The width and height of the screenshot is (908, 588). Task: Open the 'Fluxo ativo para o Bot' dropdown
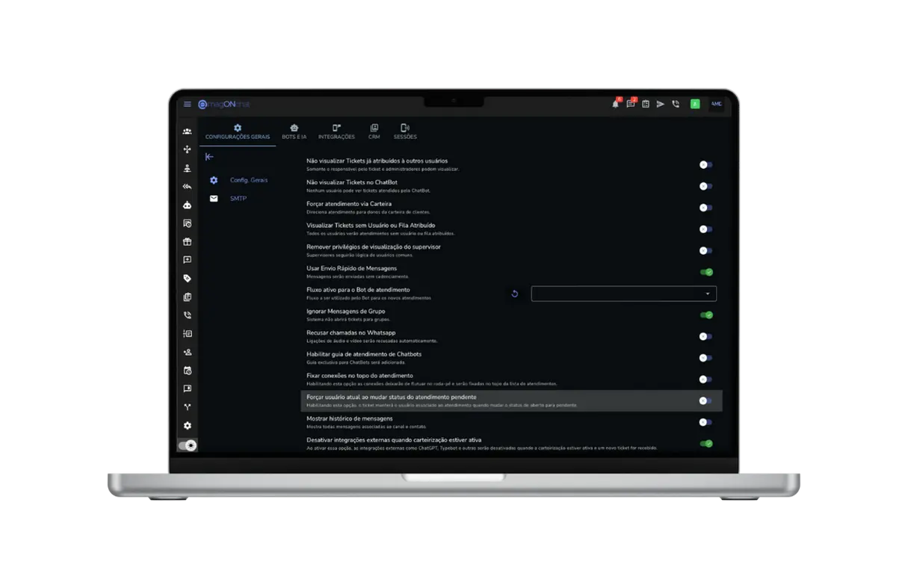pos(623,294)
